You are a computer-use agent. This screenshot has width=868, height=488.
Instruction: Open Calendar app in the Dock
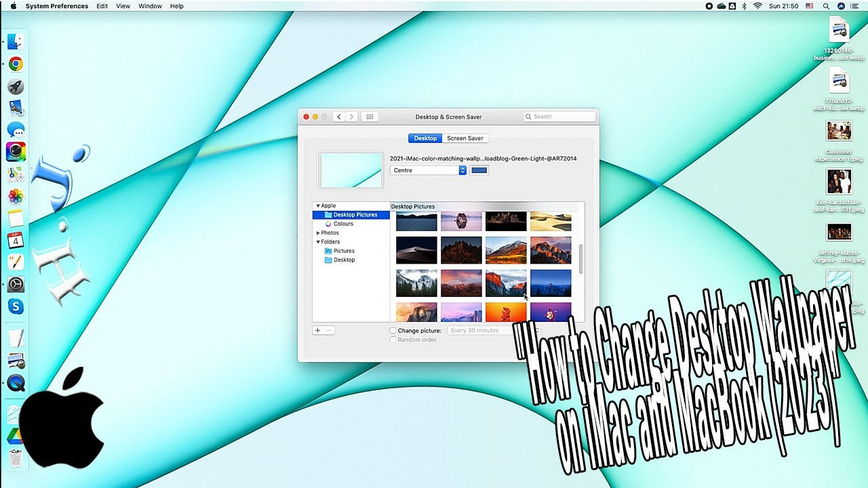(x=16, y=240)
